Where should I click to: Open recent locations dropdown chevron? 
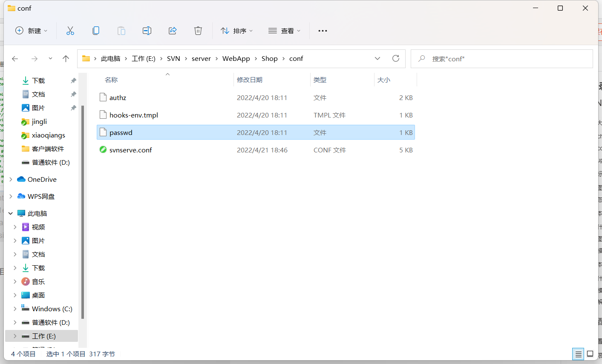tap(50, 59)
